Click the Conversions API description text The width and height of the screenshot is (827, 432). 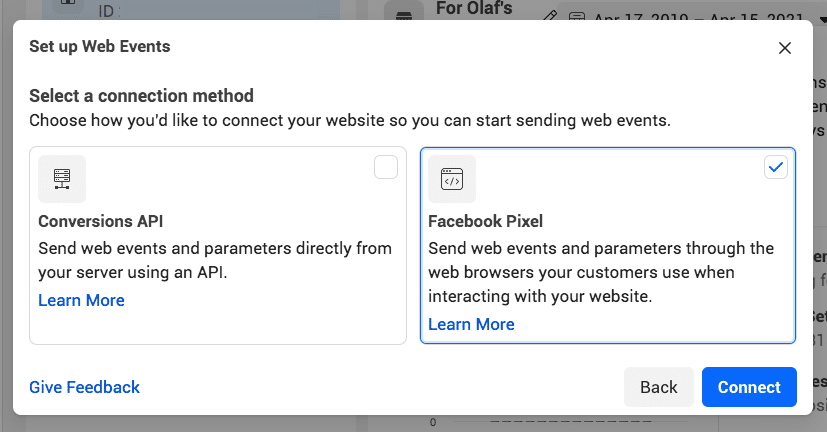pos(215,260)
